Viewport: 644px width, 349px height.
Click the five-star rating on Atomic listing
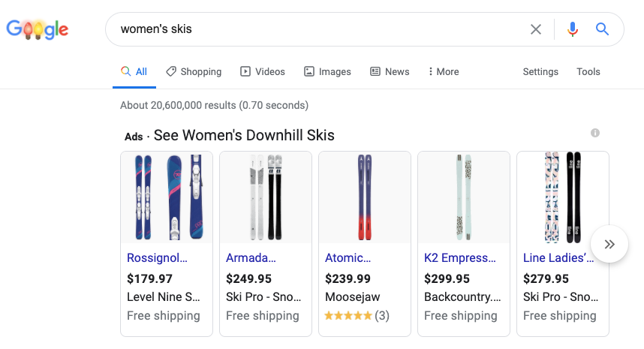(348, 315)
